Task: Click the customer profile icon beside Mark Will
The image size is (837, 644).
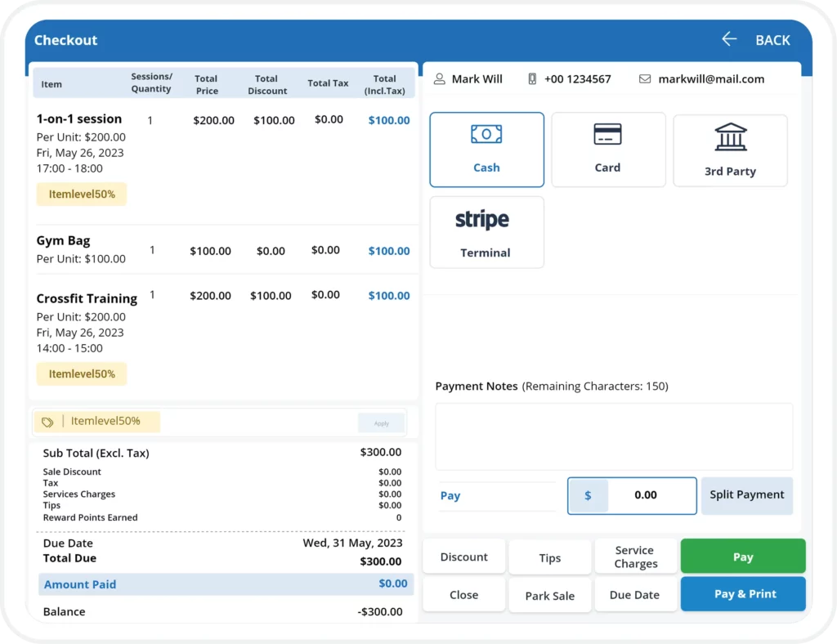Action: point(440,79)
